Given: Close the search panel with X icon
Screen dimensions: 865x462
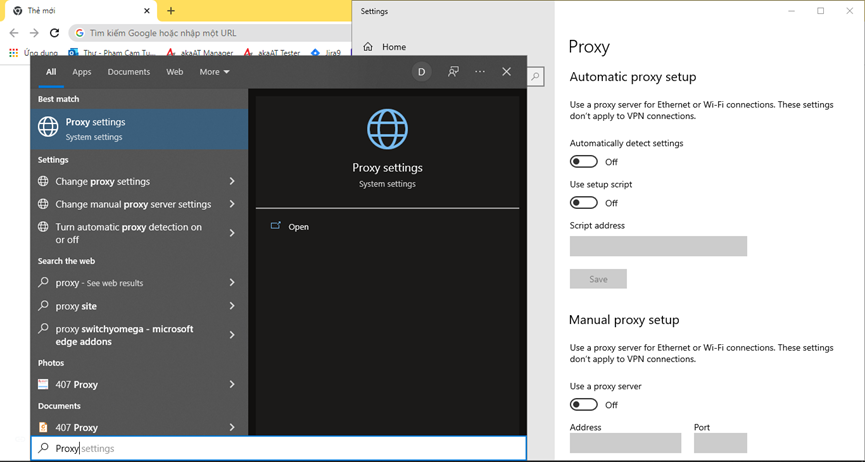Looking at the screenshot, I should point(506,72).
